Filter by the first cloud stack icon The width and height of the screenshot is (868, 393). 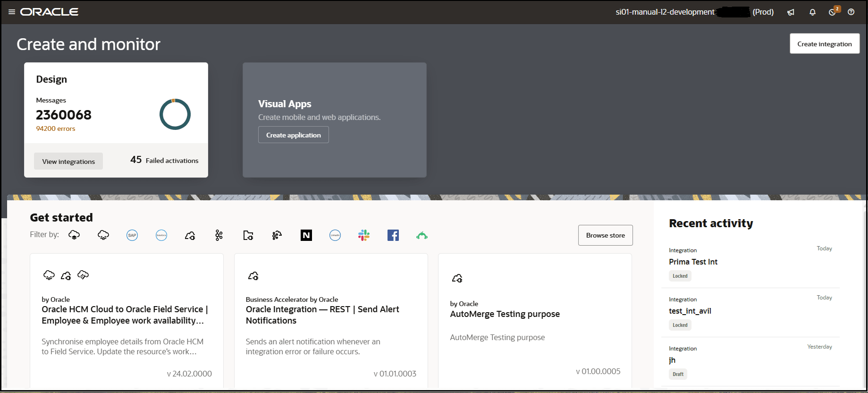pyautogui.click(x=74, y=235)
